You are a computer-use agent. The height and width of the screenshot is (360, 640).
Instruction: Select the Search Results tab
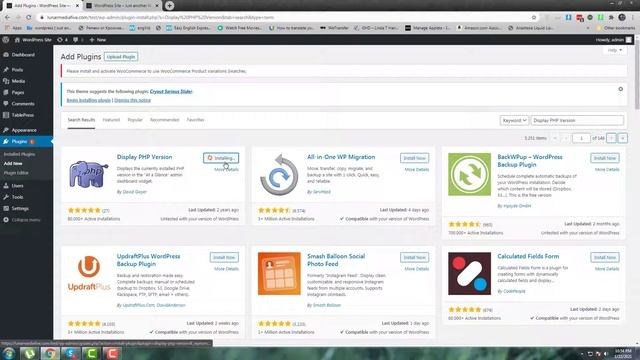tap(81, 120)
